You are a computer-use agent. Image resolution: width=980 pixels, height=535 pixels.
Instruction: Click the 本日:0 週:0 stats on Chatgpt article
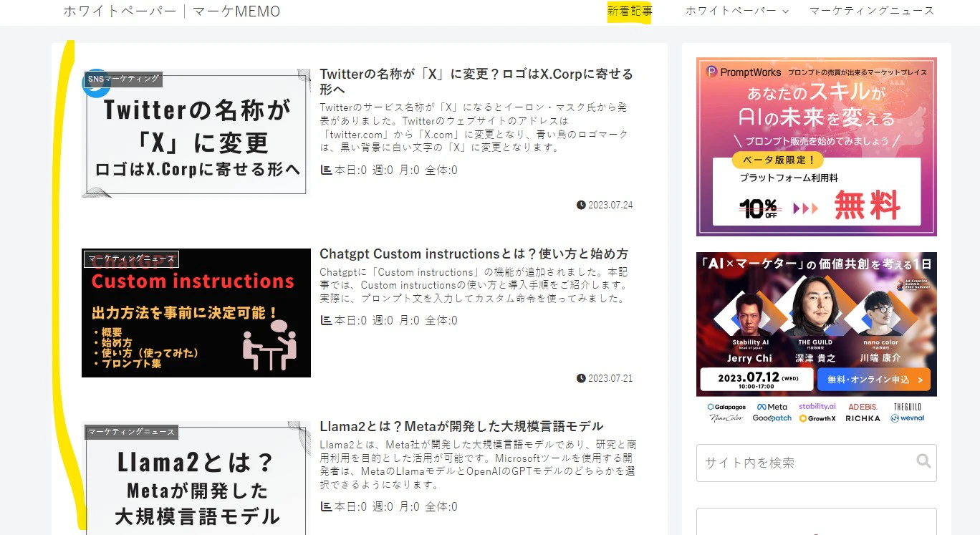[x=396, y=320]
